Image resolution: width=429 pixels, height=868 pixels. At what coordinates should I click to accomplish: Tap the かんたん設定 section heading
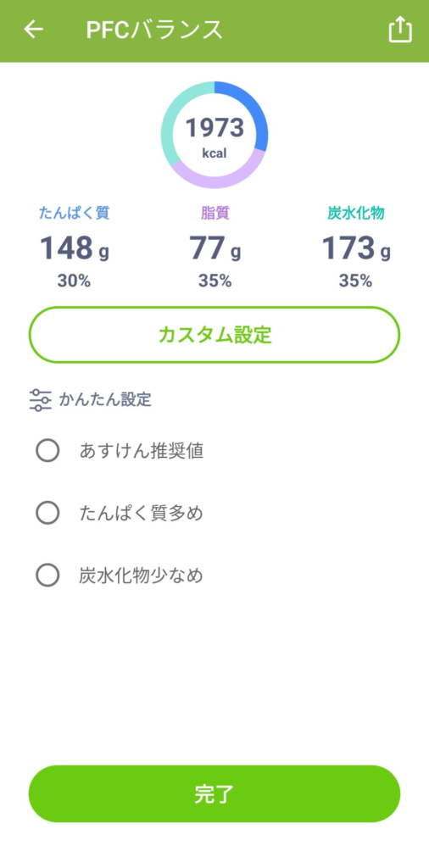tap(105, 400)
